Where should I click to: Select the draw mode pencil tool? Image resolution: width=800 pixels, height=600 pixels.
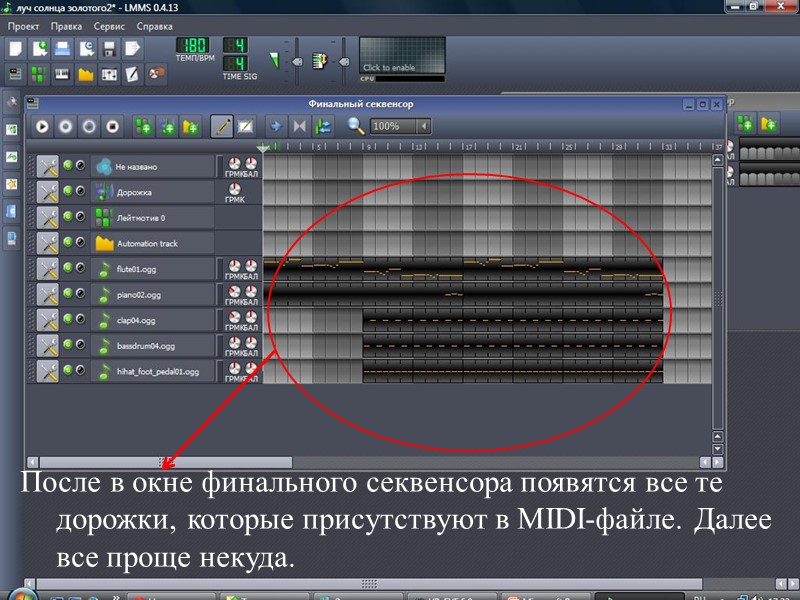pos(223,127)
